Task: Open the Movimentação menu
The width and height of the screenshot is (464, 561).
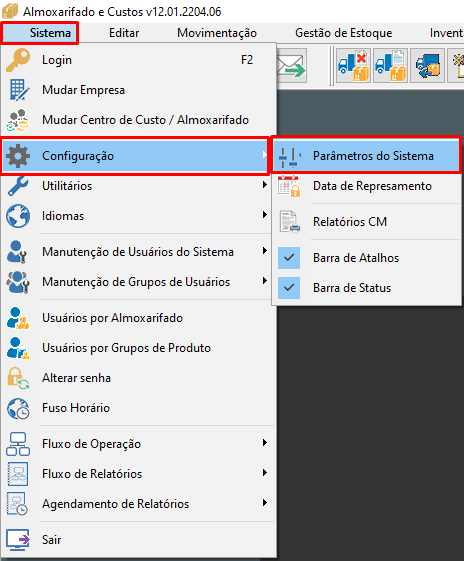Action: pos(217,33)
